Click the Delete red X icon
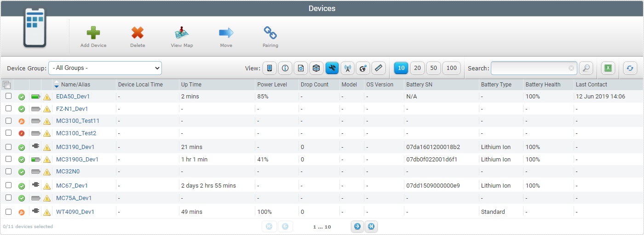This screenshot has width=644, height=235. [138, 33]
